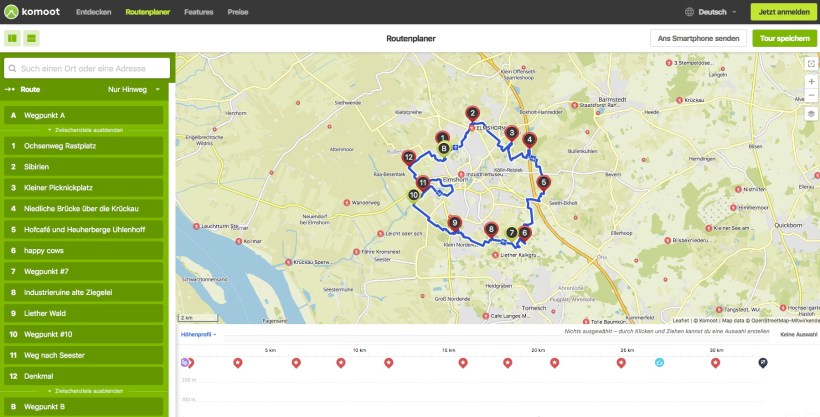Select Sibirien waypoint
The image size is (820, 417).
[x=84, y=167]
